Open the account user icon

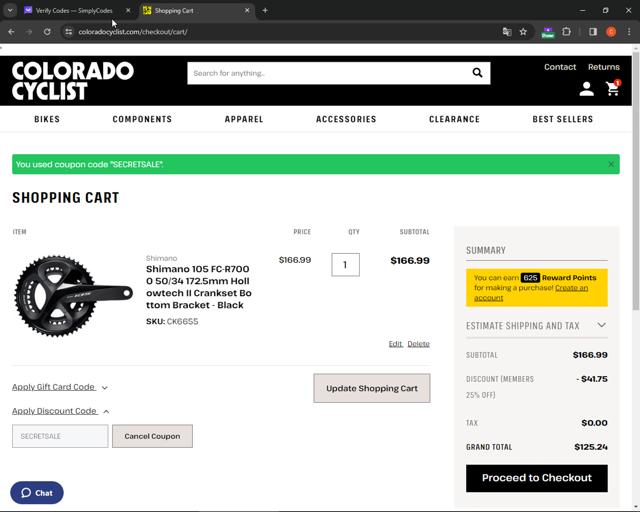click(587, 89)
